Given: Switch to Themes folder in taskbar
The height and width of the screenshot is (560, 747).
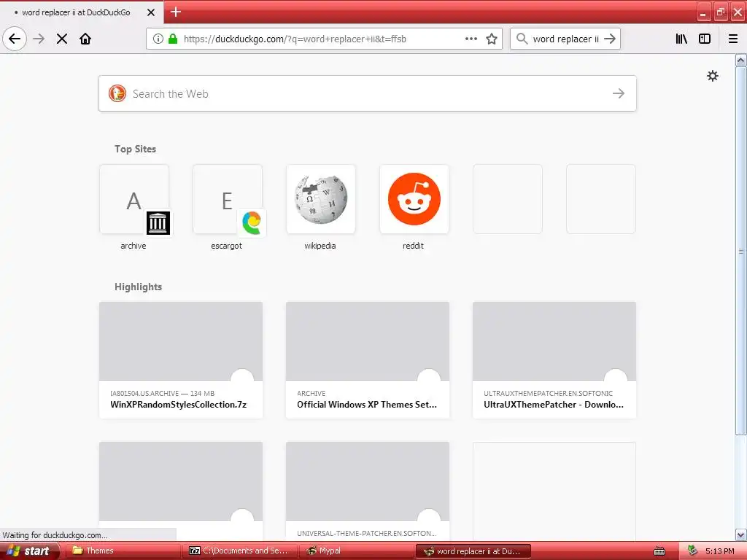Looking at the screenshot, I should tap(122, 551).
